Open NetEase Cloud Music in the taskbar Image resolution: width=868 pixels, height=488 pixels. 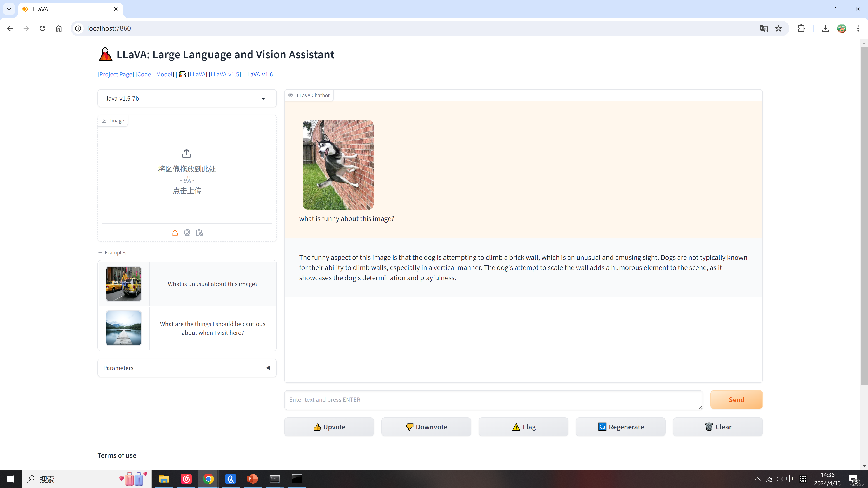point(186,479)
